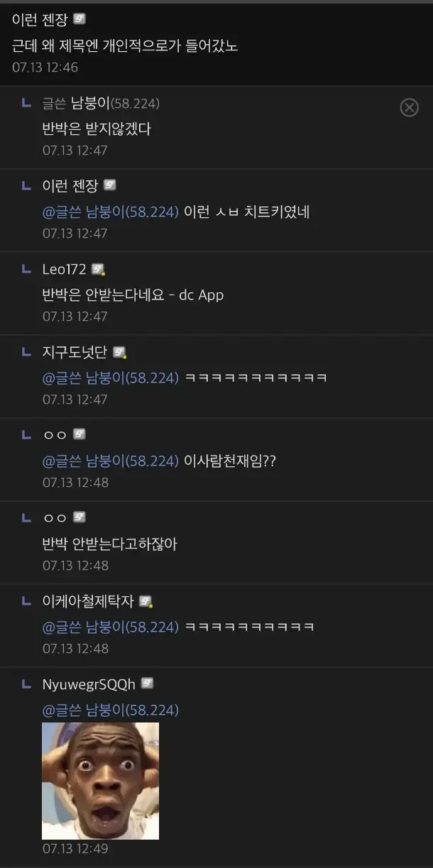Open NyuwegrSQQh user profile
The height and width of the screenshot is (868, 433).
(89, 685)
